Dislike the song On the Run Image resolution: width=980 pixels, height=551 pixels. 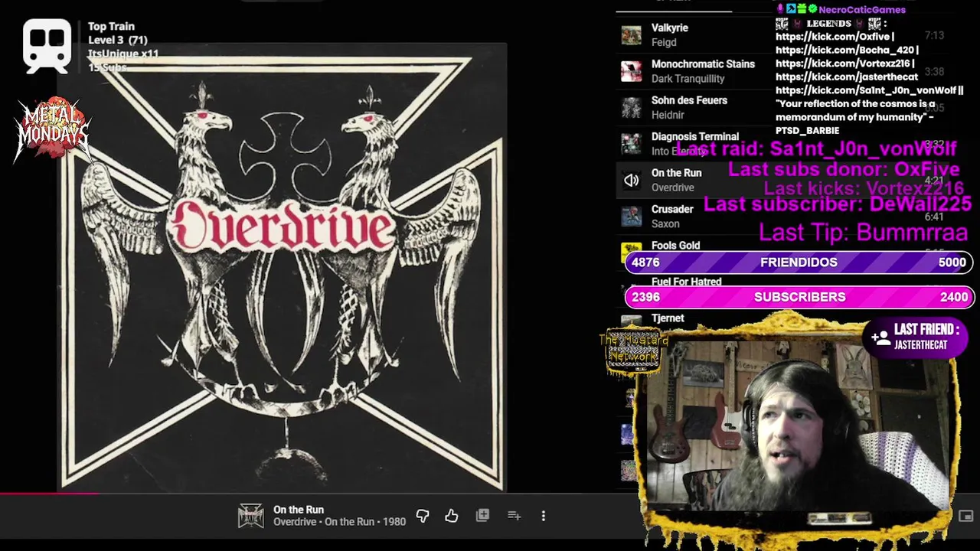[x=423, y=516]
